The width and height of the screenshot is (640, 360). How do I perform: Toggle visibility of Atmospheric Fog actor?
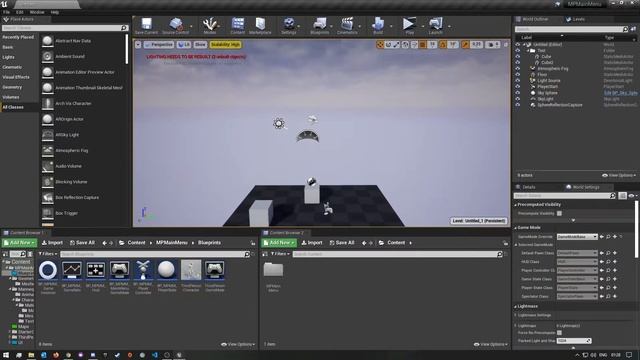click(x=518, y=69)
